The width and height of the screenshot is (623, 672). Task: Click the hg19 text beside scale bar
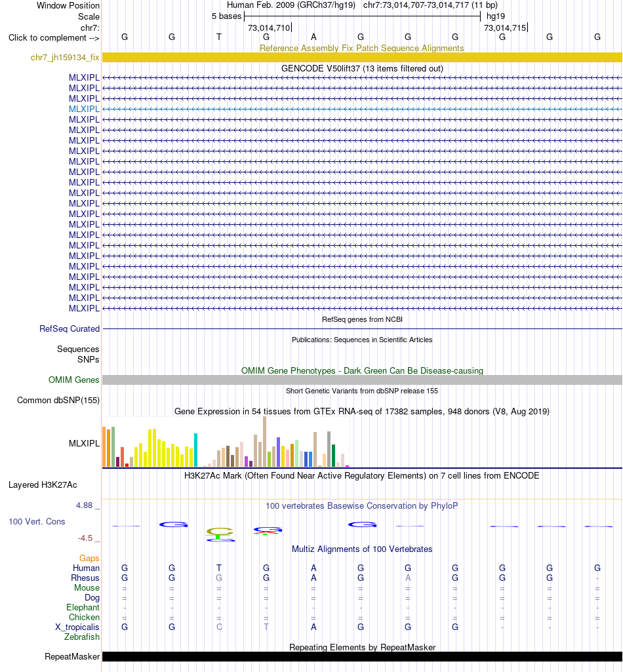pos(496,16)
